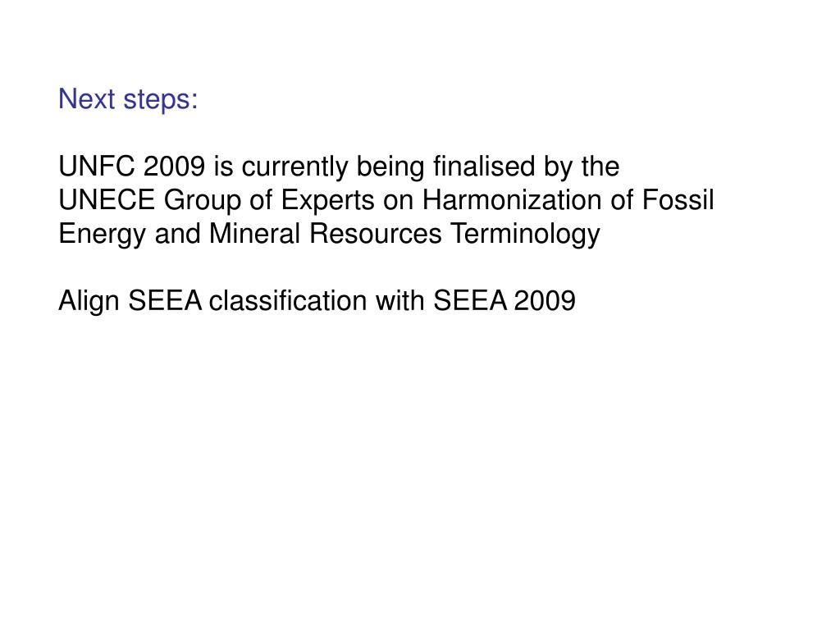Click the word 'Terminology'
Viewport: 840px width, 630px height.
[525, 235]
